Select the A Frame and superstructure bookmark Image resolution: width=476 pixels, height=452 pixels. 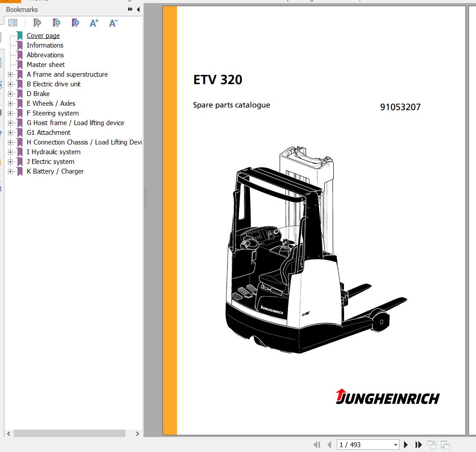tap(67, 74)
